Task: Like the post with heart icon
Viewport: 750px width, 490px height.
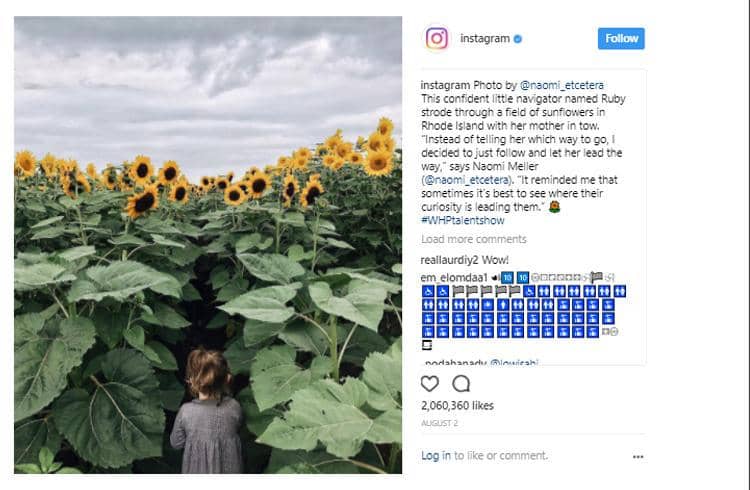Action: coord(430,383)
